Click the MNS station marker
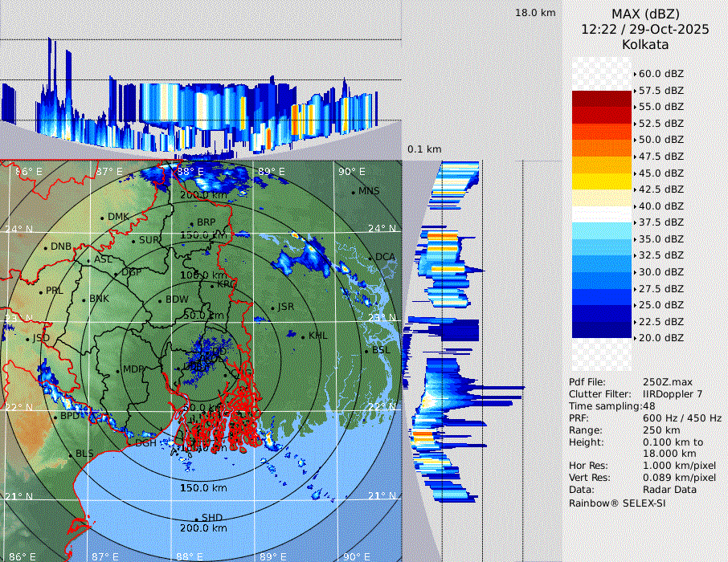728x562 pixels. [x=353, y=191]
